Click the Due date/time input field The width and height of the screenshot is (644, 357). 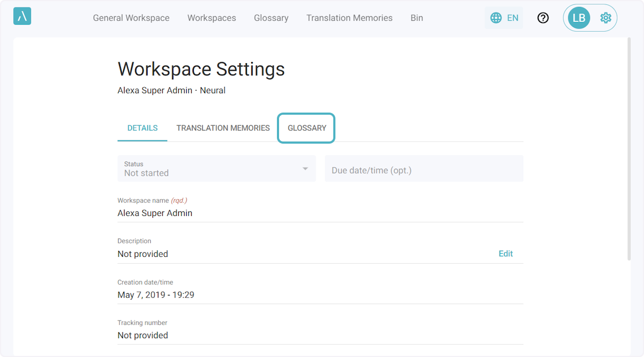[x=423, y=170]
